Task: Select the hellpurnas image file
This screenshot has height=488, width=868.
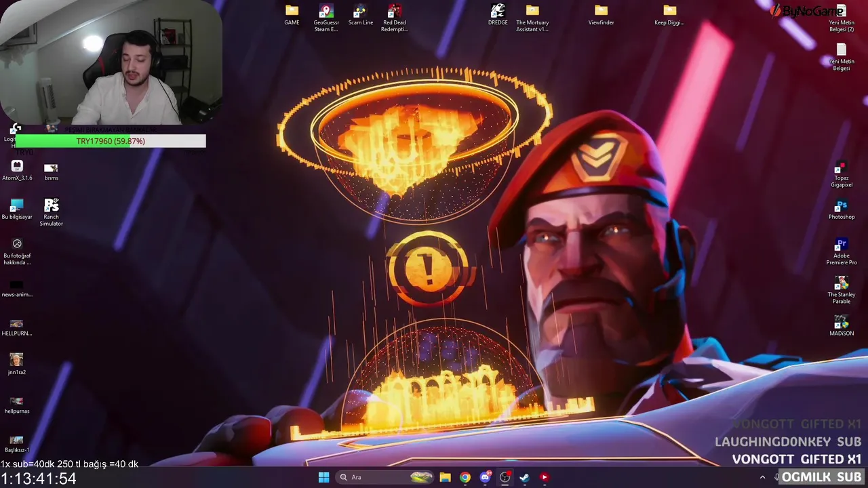Action: point(17,405)
